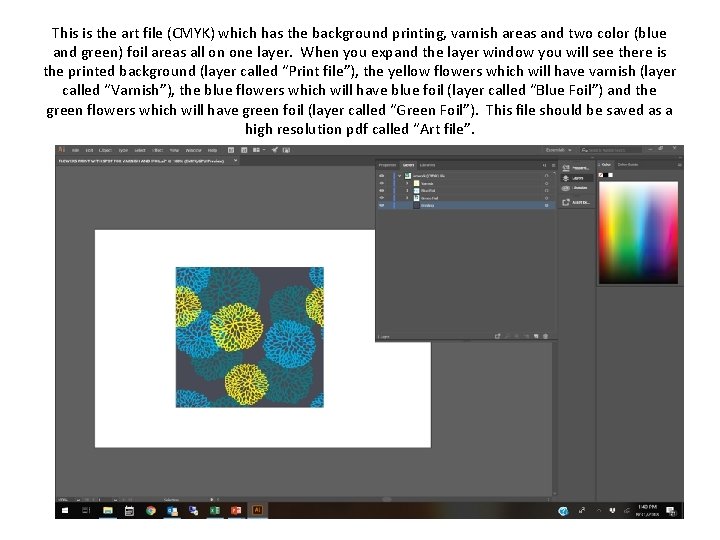Screen dimensions: 720x540
Task: Open the Essentials workspace dropdown
Action: click(558, 150)
